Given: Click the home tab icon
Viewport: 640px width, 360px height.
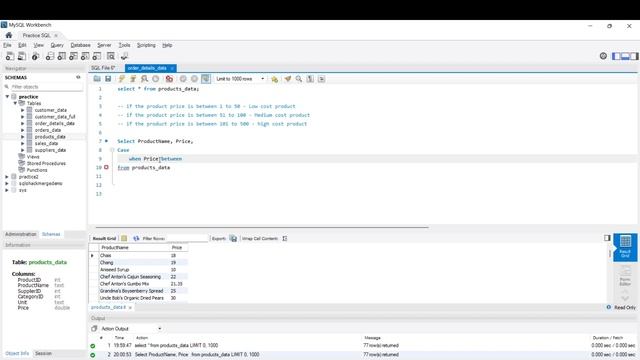Looking at the screenshot, I should [x=9, y=35].
